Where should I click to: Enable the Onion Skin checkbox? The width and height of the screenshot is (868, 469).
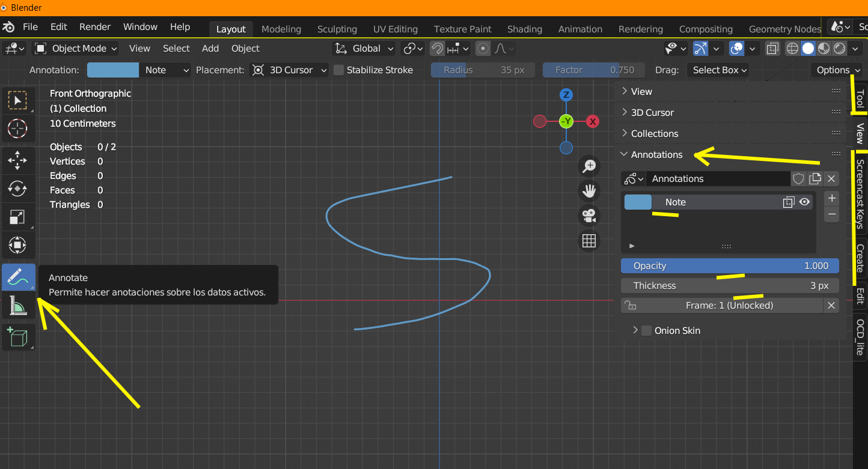click(x=647, y=331)
